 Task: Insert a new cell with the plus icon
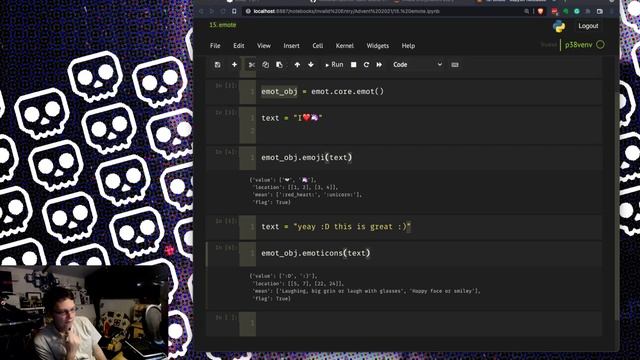click(234, 64)
